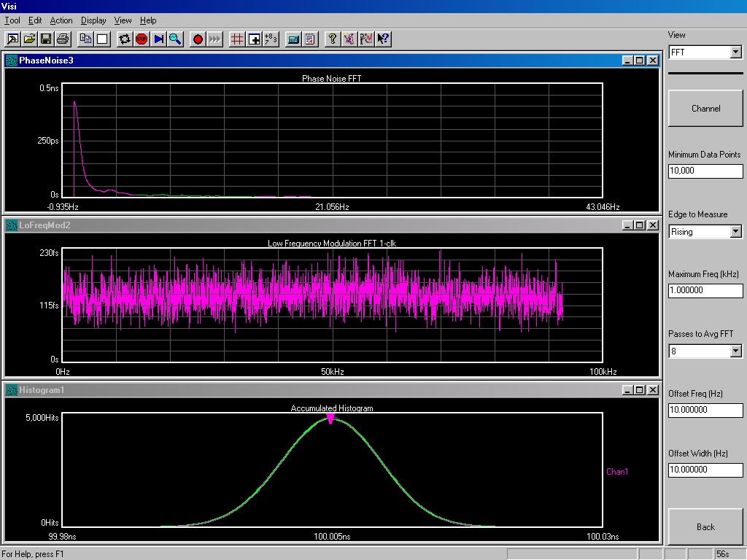Click the context help arrow-question icon
747x560 pixels.
tap(383, 39)
